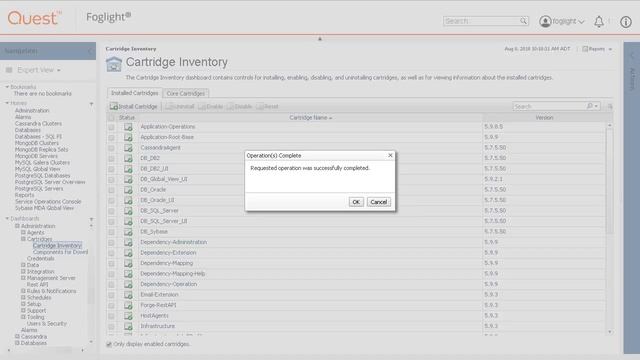Open the notifications bell icon
This screenshot has width=640, height=360.
pyautogui.click(x=599, y=22)
